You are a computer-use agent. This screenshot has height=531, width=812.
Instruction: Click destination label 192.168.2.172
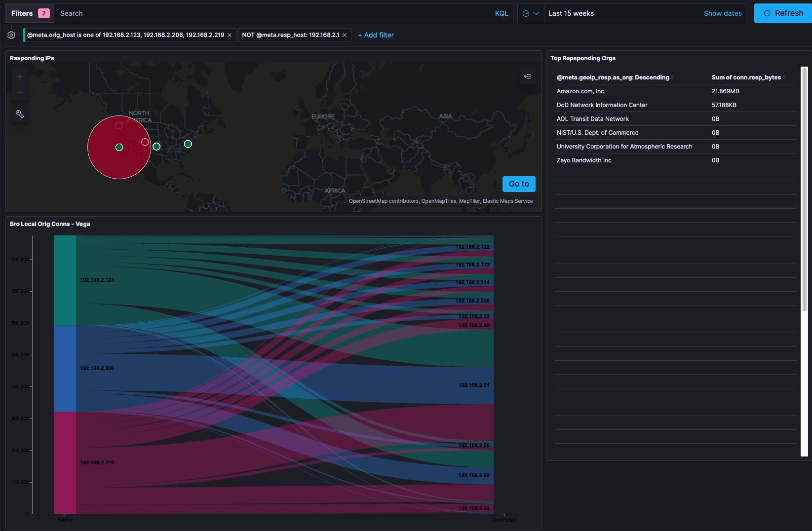pos(472,265)
